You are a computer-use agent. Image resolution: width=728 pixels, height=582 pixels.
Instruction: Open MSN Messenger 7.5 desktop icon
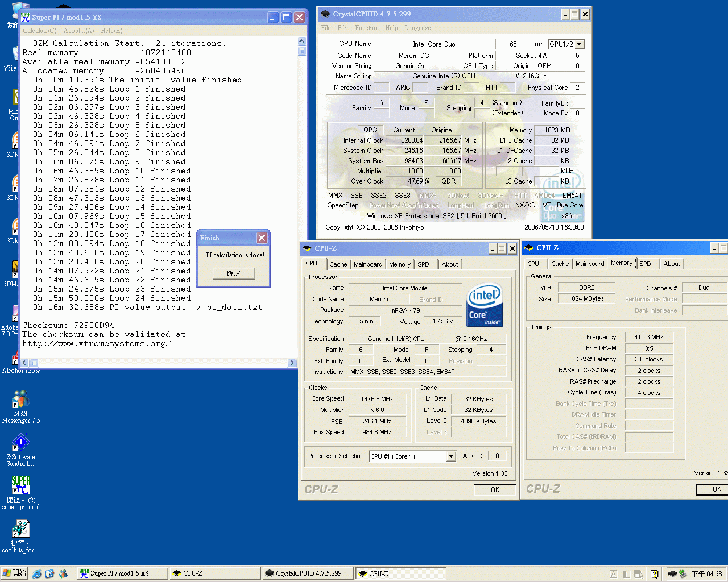(x=20, y=406)
